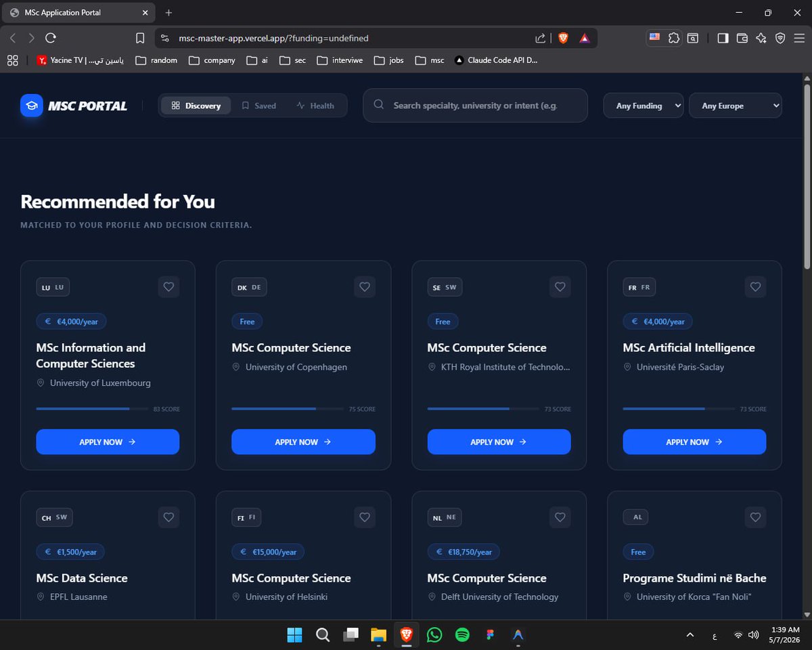This screenshot has height=650, width=812.
Task: Apply now to University of Luxembourg program
Action: 108,441
